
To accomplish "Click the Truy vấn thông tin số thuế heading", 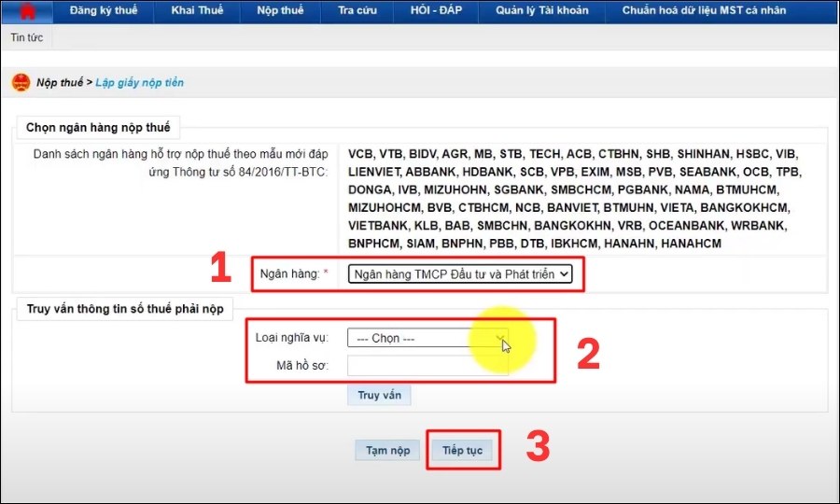I will point(124,309).
